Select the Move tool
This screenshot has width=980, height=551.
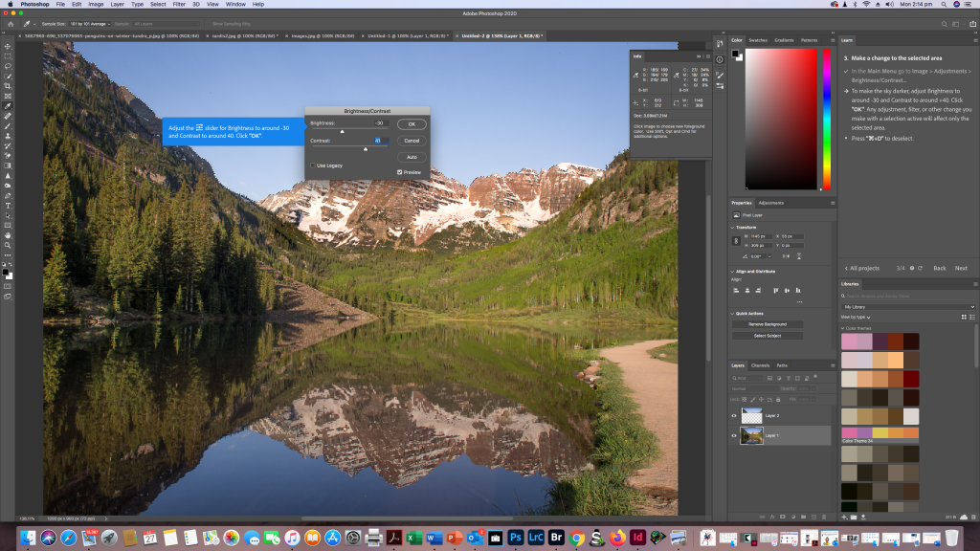8,46
